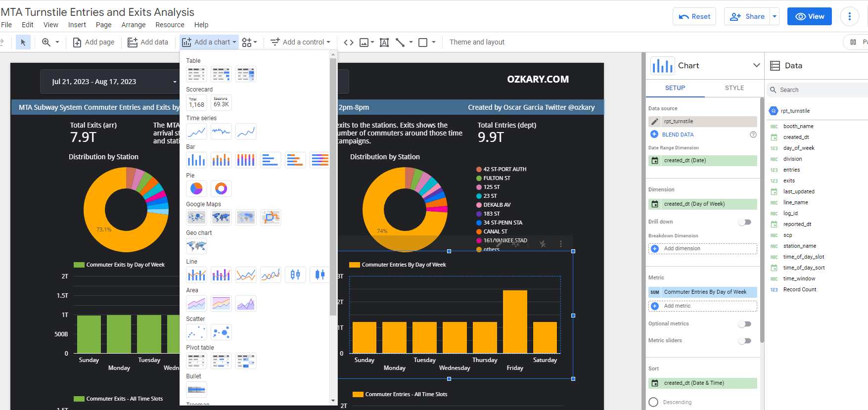This screenshot has width=868, height=410.
Task: Open the File menu
Action: (6, 25)
